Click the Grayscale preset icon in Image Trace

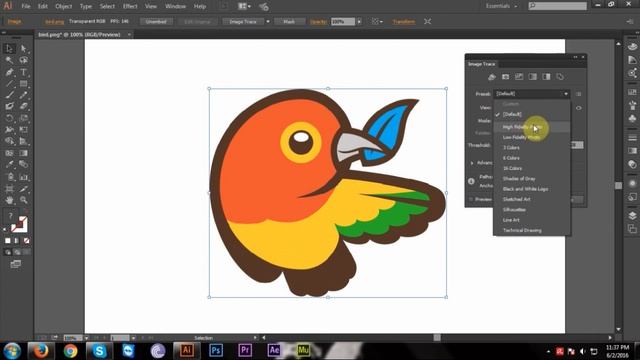(x=533, y=77)
